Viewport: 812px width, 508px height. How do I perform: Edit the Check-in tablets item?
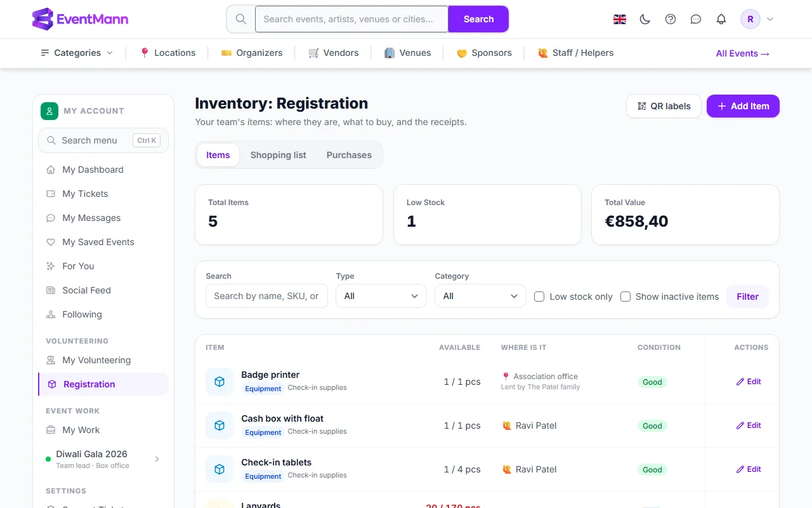(x=749, y=469)
